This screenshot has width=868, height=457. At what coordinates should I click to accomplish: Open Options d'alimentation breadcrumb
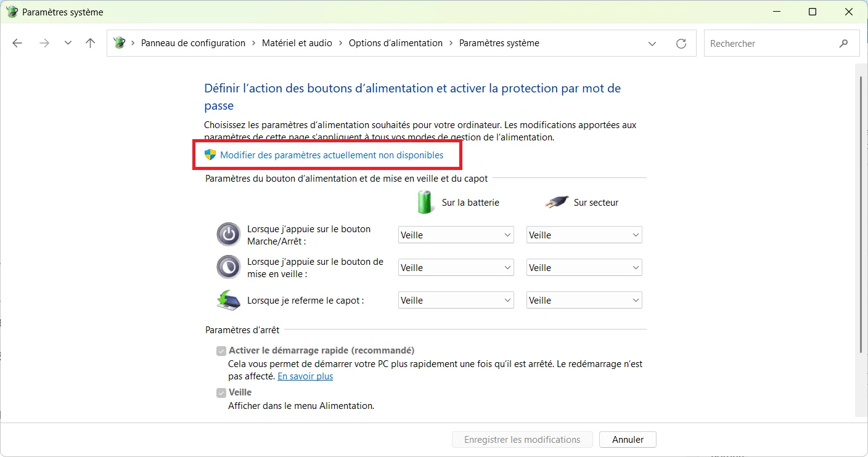(x=396, y=43)
